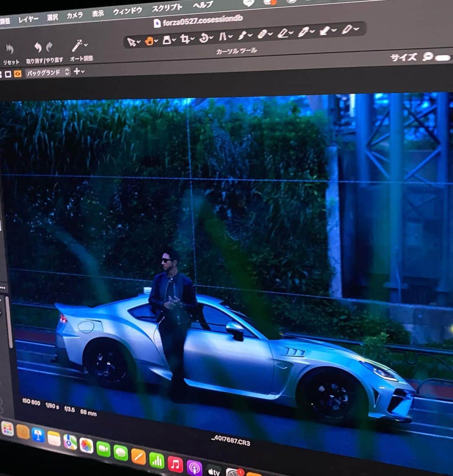This screenshot has width=453, height=476.
Task: Switch to the single-square viewer mode
Action: 8,74
